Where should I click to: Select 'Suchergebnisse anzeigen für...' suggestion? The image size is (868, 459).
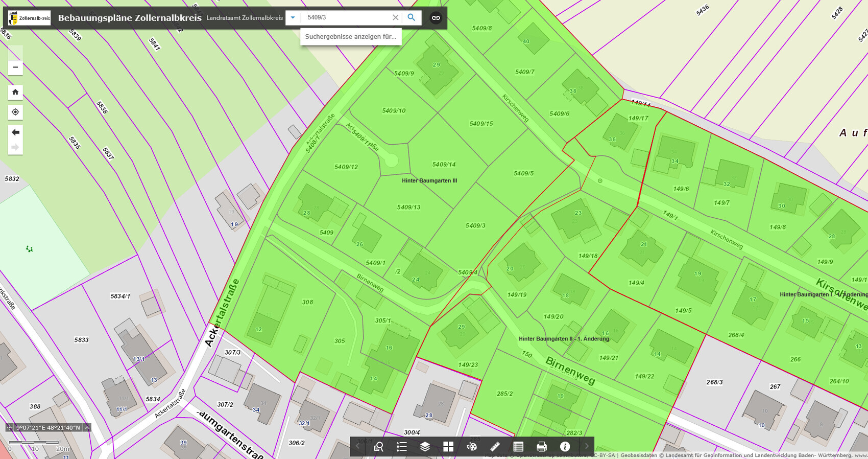pos(351,37)
